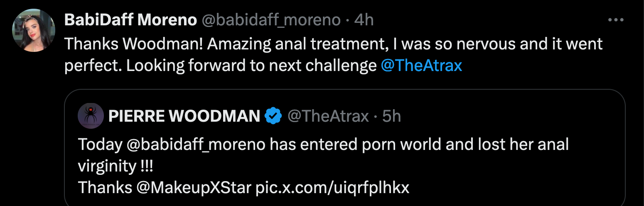Click the BabiDaff Moreno display name
The width and height of the screenshot is (644, 206).
coord(130,20)
